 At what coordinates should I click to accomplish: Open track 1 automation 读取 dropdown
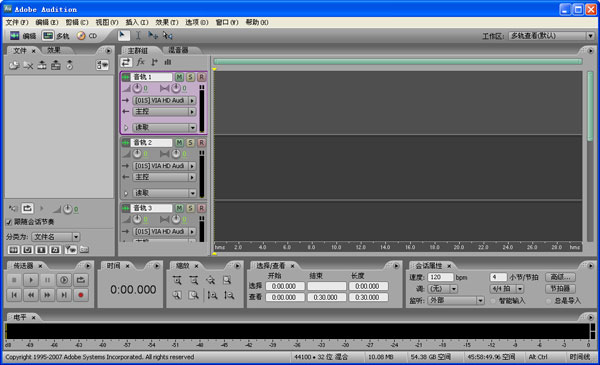click(164, 127)
